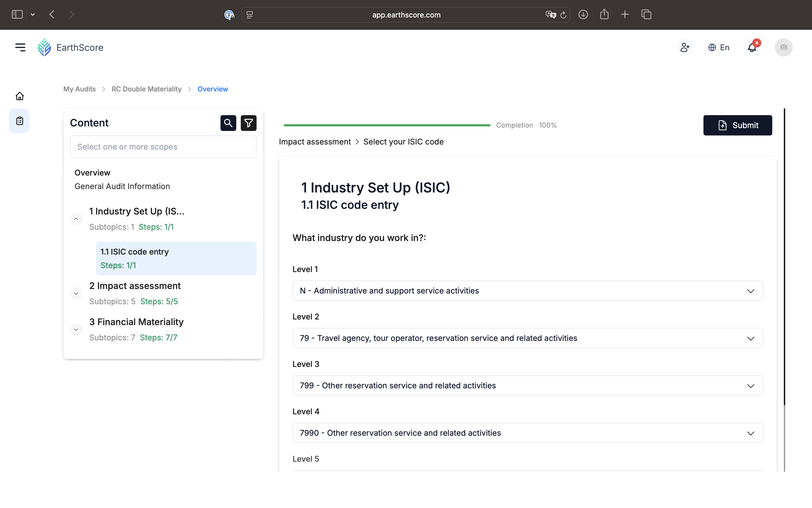Open Overview in the Content panel

pos(92,173)
